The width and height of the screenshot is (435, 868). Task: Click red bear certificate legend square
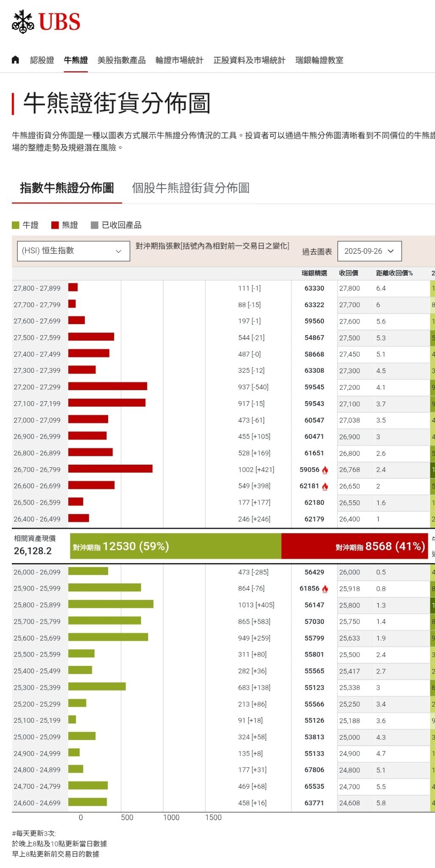[55, 225]
